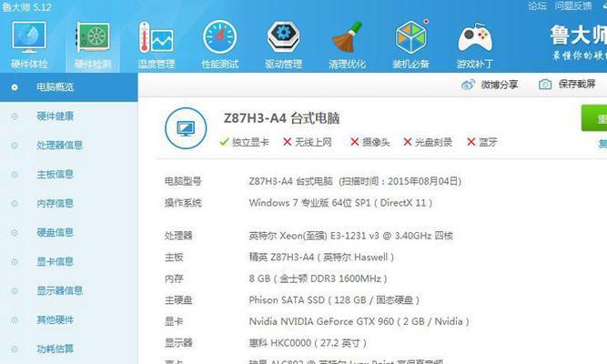Open the 论坛 forum link
The width and height of the screenshot is (607, 364).
[537, 5]
